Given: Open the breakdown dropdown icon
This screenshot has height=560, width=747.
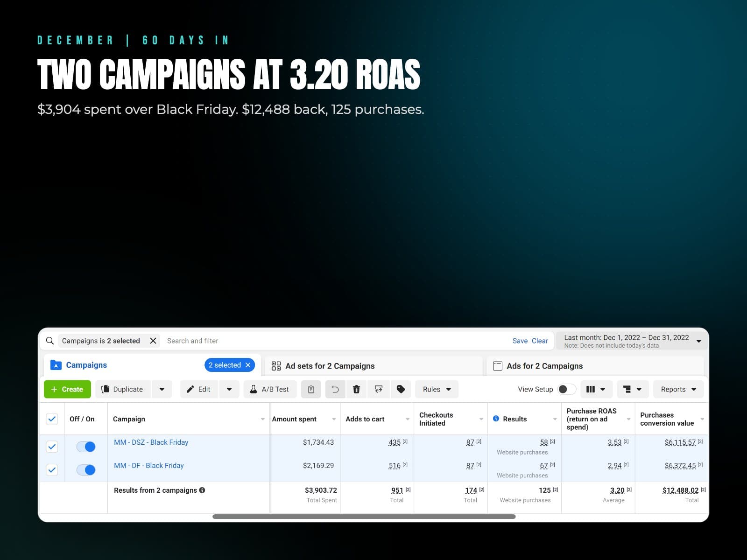Looking at the screenshot, I should coord(633,389).
